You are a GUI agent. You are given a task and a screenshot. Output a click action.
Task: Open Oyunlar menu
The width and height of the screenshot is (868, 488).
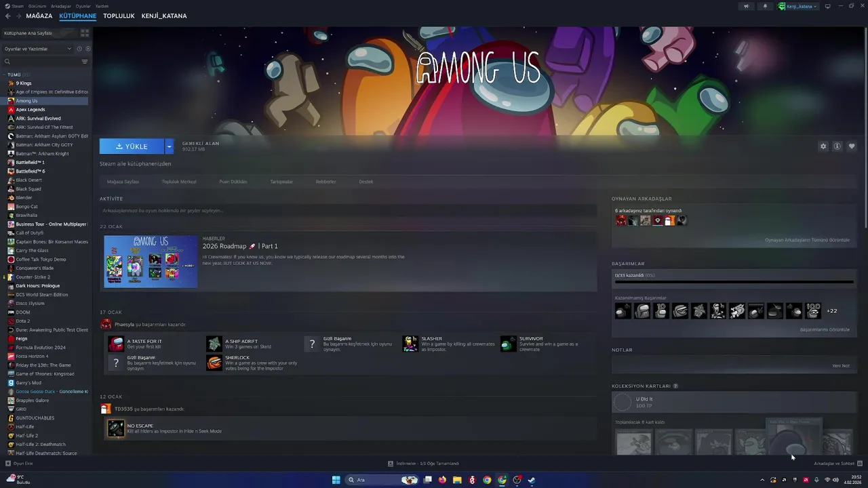(x=83, y=6)
